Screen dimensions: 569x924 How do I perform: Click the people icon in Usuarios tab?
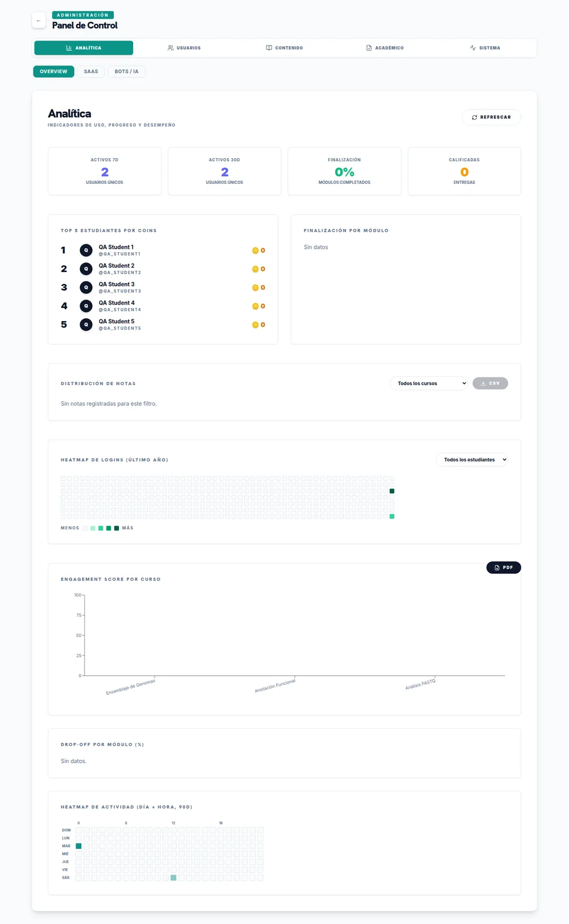point(170,48)
